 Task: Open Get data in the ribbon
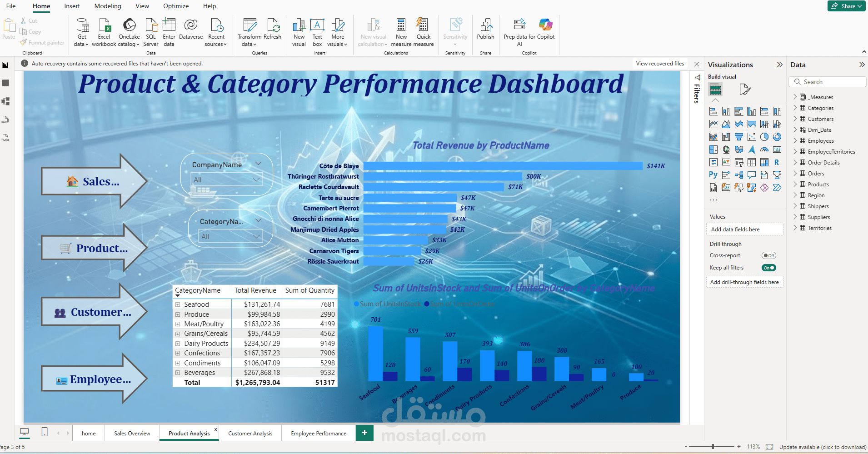[x=82, y=32]
